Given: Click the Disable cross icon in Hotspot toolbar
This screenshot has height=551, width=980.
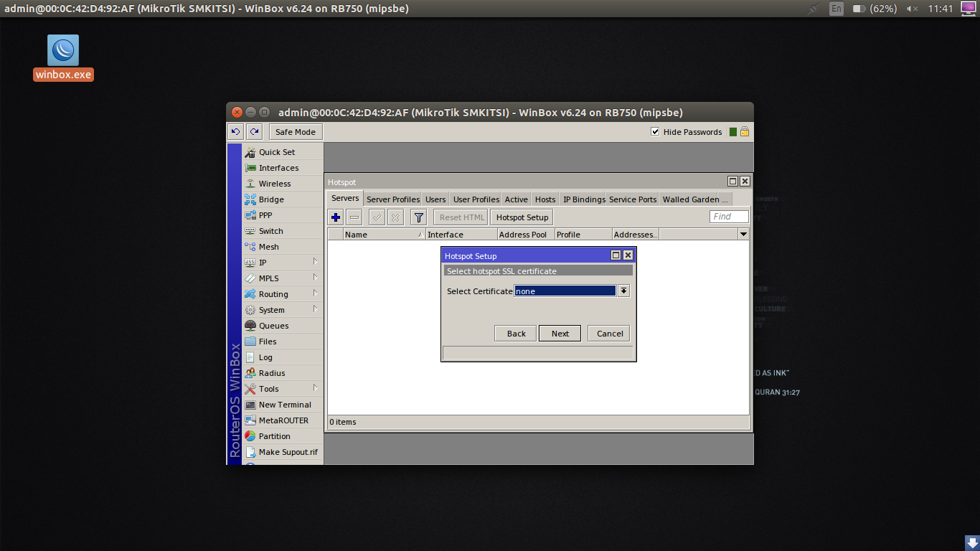Looking at the screenshot, I should pyautogui.click(x=395, y=217).
